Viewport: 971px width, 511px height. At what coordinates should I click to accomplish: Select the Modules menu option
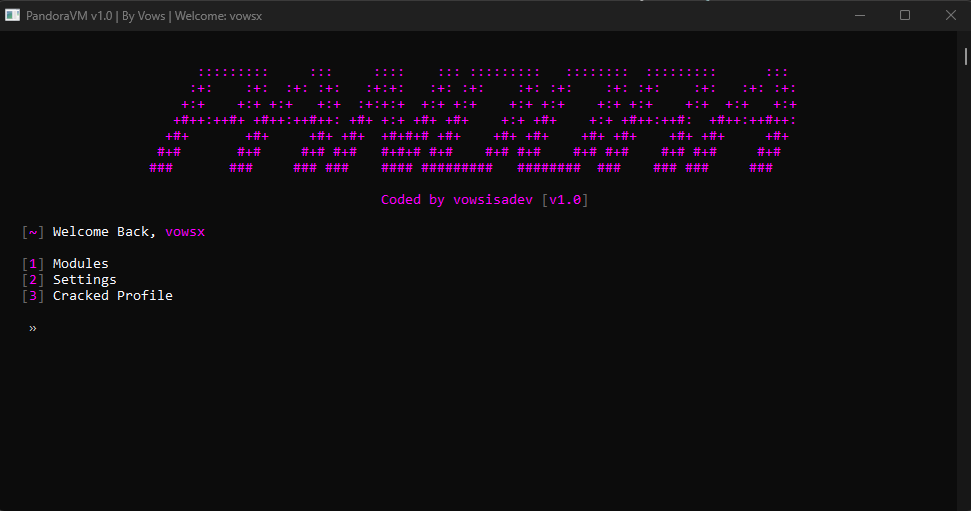coord(81,264)
